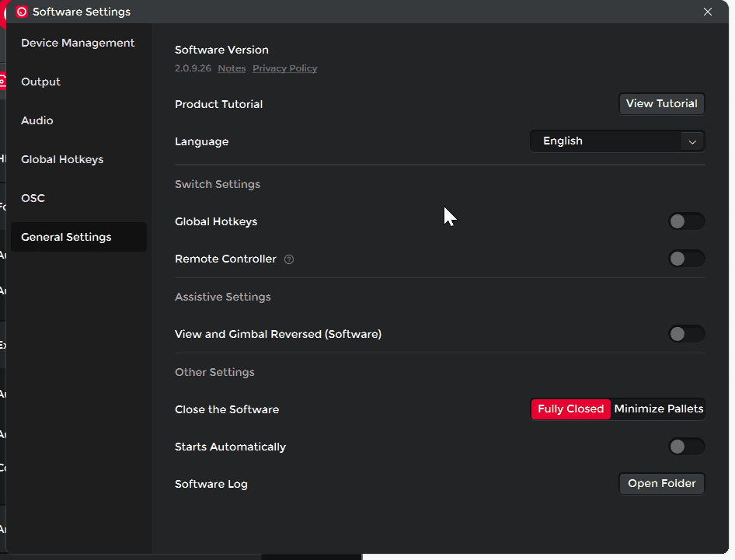
Task: Open the Device Management section
Action: (78, 43)
